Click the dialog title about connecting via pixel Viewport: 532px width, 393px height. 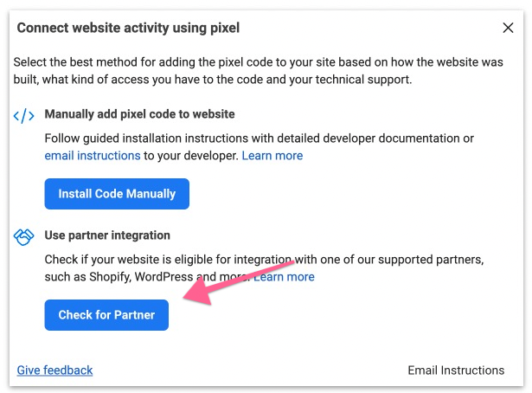pyautogui.click(x=128, y=28)
